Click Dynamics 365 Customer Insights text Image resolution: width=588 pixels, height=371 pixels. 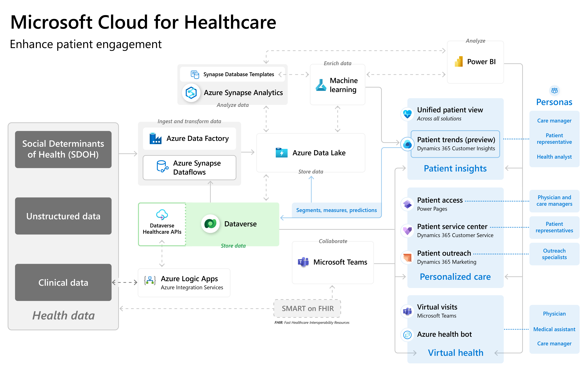click(456, 149)
